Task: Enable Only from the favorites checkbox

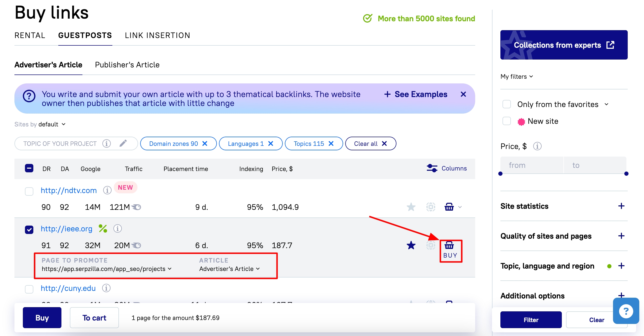Action: [507, 104]
